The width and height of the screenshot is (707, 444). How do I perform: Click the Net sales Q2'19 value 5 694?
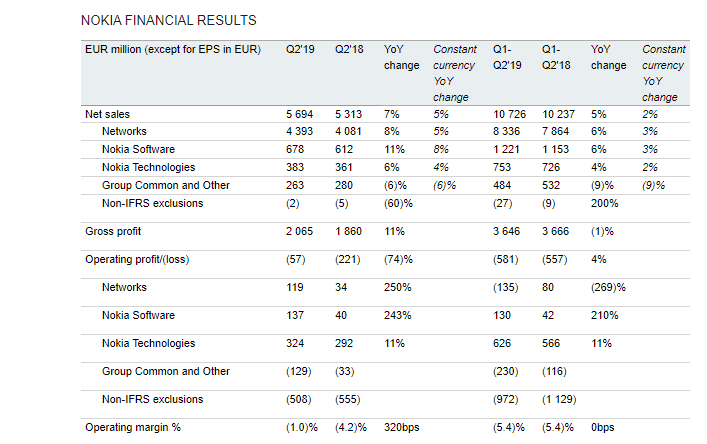point(302,115)
